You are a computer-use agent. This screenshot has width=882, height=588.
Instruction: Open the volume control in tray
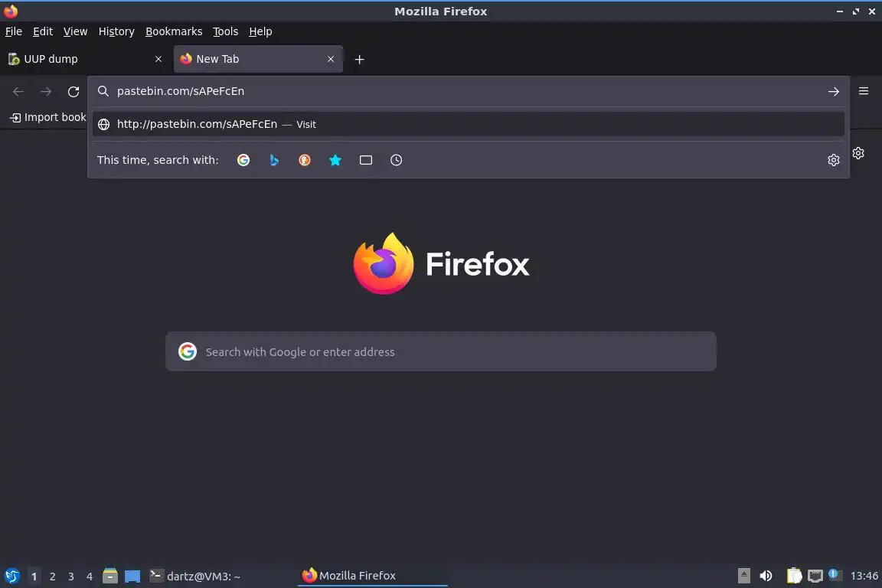tap(766, 576)
